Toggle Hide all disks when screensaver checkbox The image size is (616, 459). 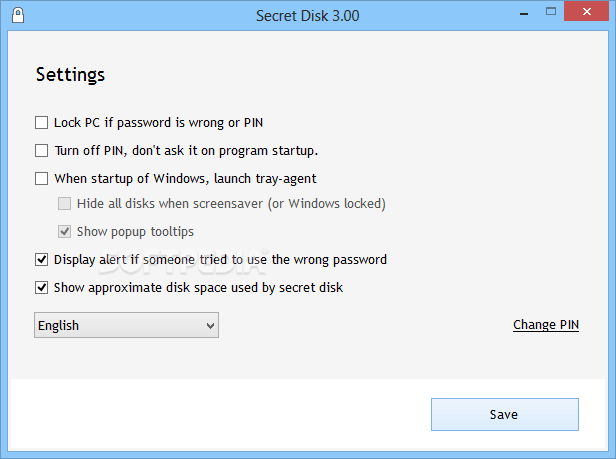(x=64, y=204)
